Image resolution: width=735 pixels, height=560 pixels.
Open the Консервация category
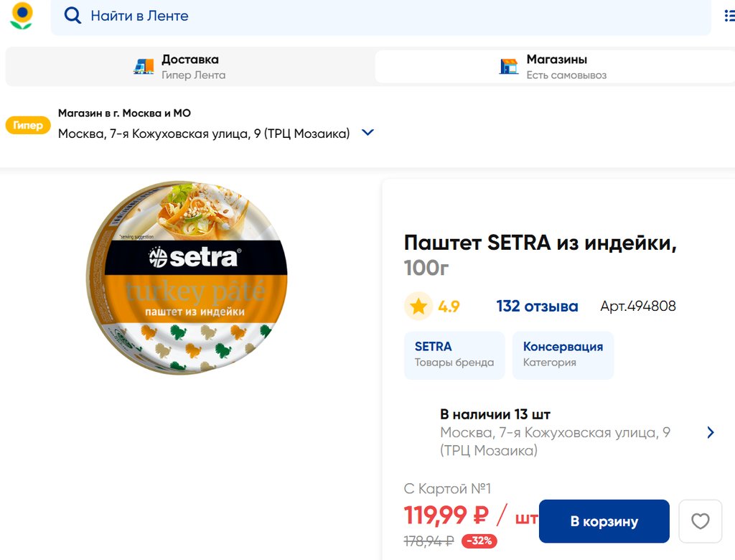(563, 355)
